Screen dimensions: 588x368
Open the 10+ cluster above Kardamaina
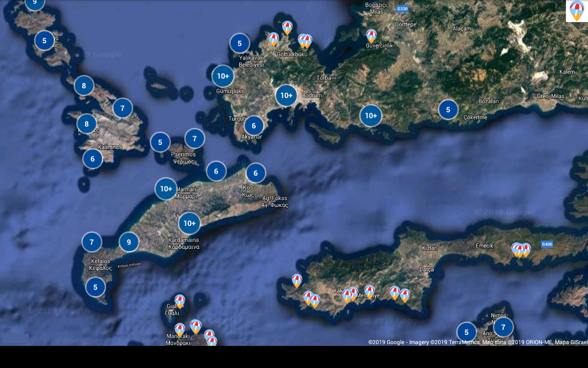(x=189, y=224)
